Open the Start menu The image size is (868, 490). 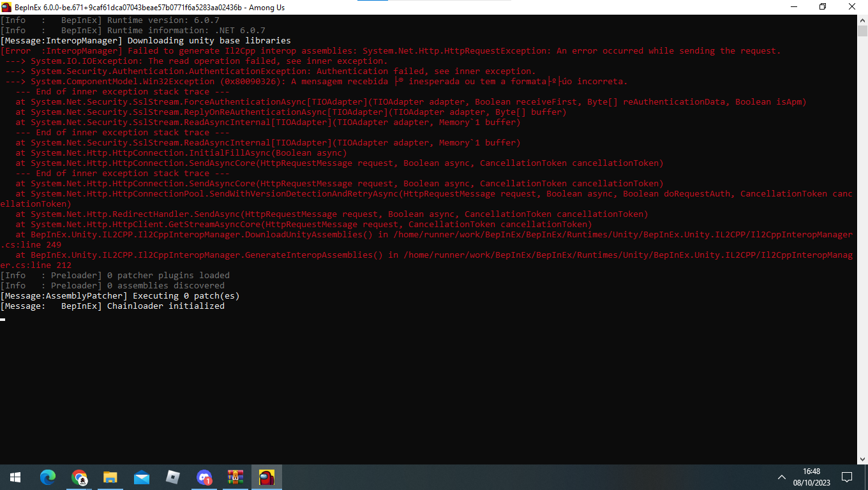click(14, 477)
